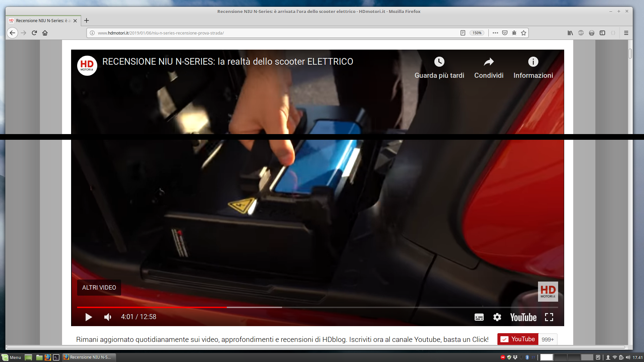This screenshot has height=362, width=644.
Task: Click the 999+ subscriber count
Action: point(548,339)
